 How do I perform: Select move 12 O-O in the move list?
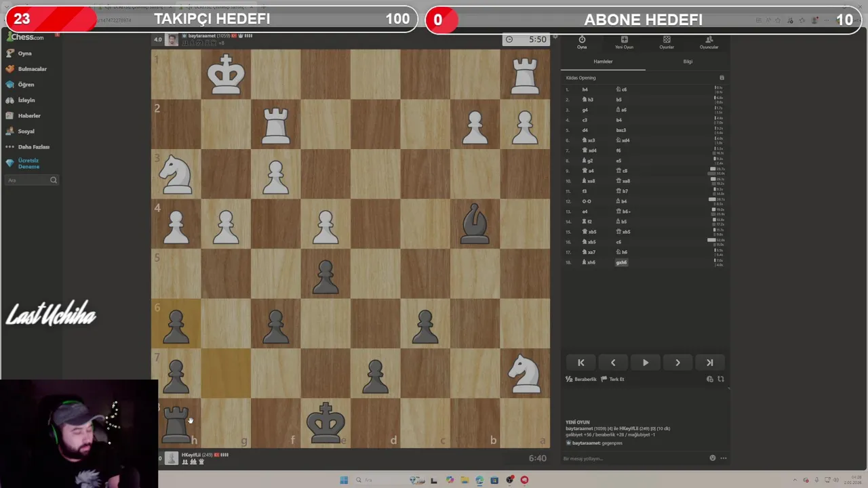[587, 201]
